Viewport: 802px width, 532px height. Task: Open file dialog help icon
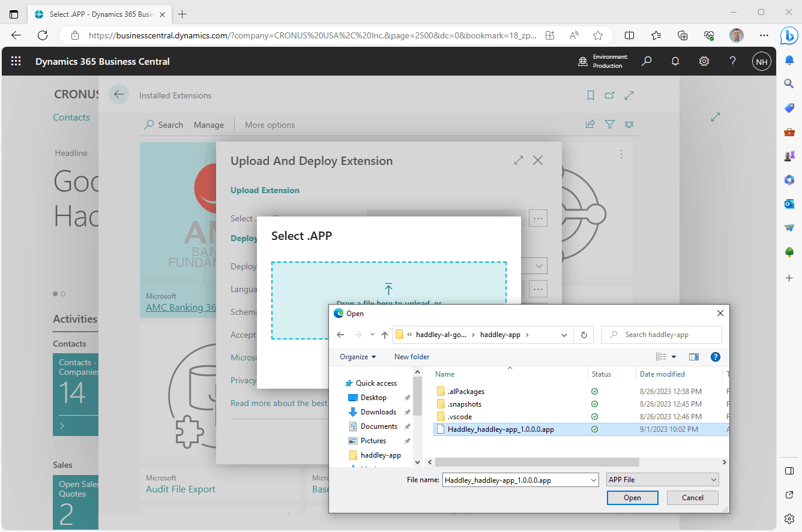pyautogui.click(x=715, y=357)
